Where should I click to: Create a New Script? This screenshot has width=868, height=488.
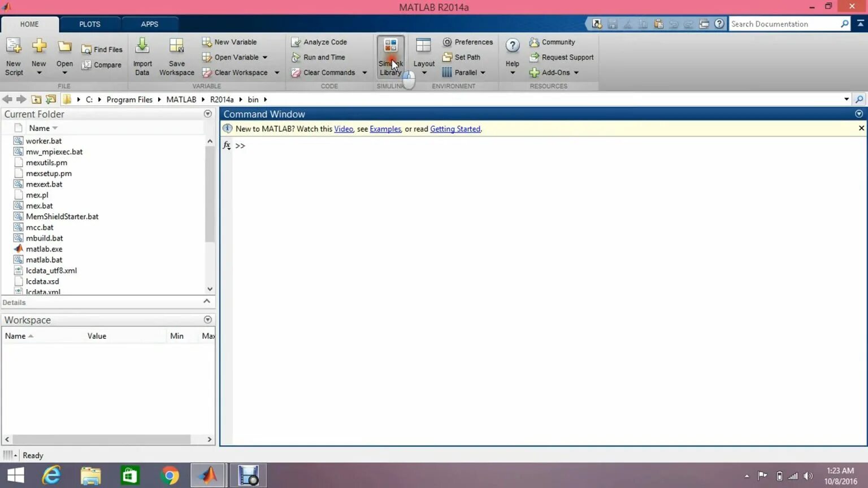14,56
